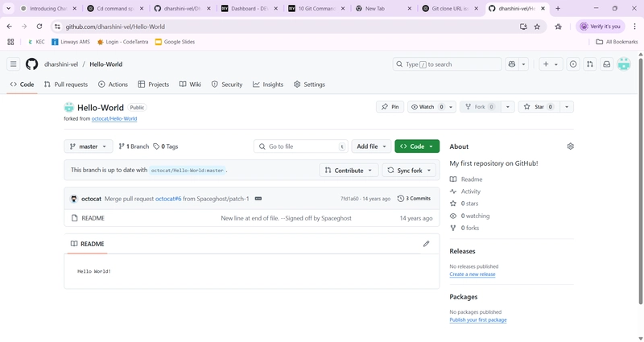Open the Pull requests icon in header
The width and height of the screenshot is (644, 342).
point(590,64)
